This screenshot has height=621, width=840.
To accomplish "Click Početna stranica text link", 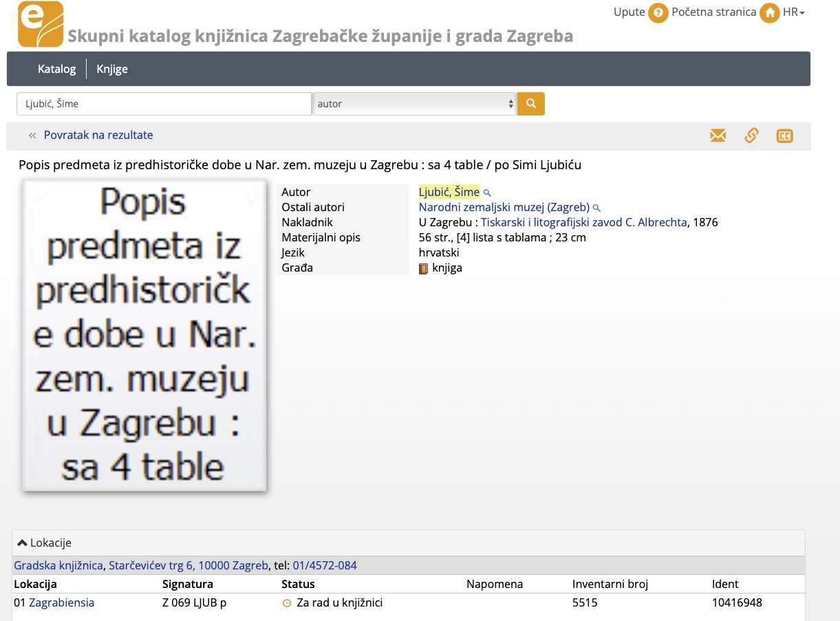I will point(713,12).
